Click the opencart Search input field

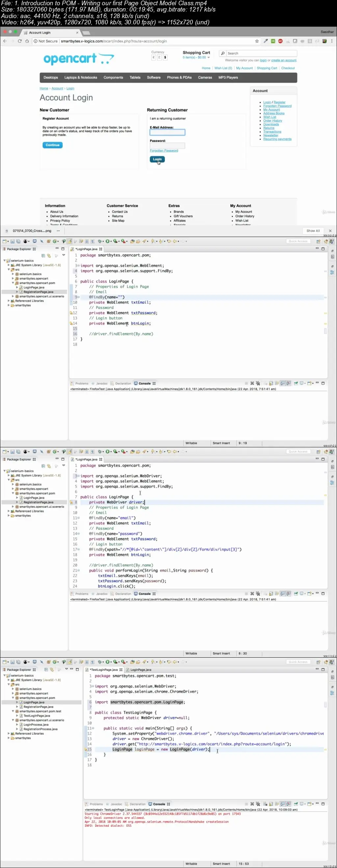pyautogui.click(x=262, y=53)
